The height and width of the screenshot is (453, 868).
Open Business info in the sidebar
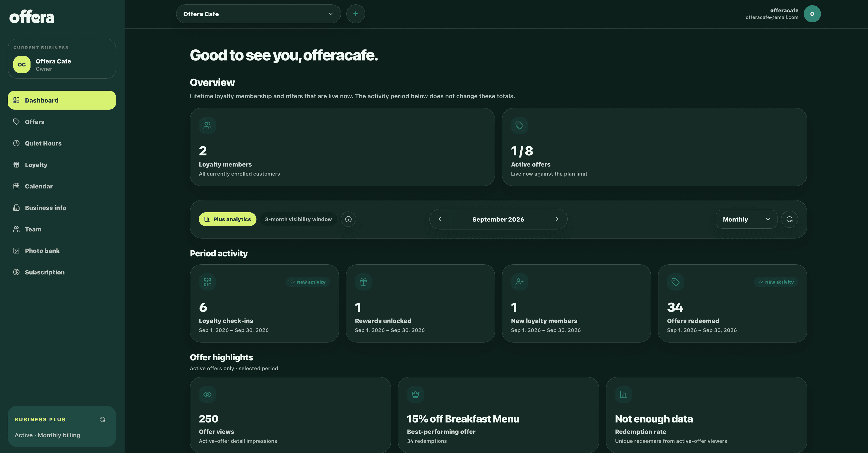tap(62, 207)
